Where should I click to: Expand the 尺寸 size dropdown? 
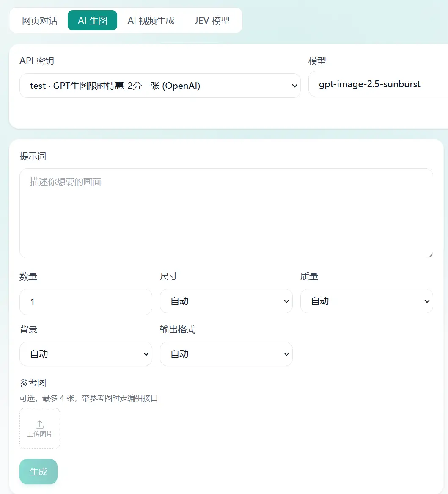[x=226, y=301]
